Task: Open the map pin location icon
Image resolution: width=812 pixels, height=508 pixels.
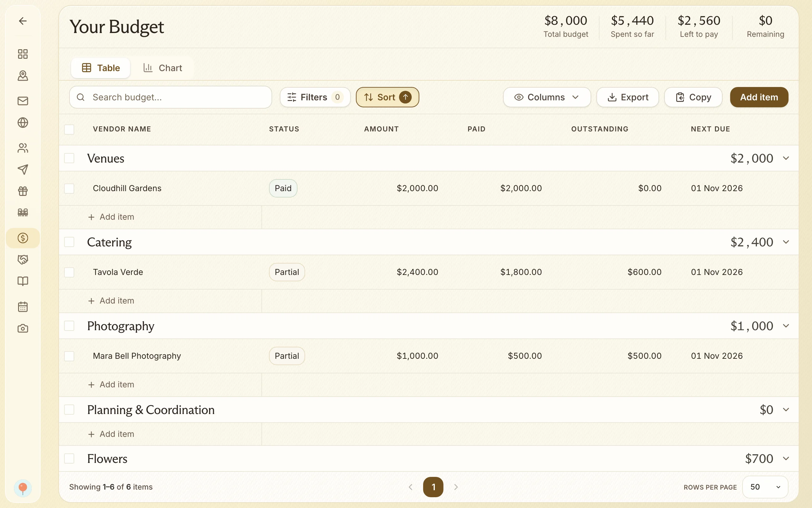Action: [x=23, y=76]
